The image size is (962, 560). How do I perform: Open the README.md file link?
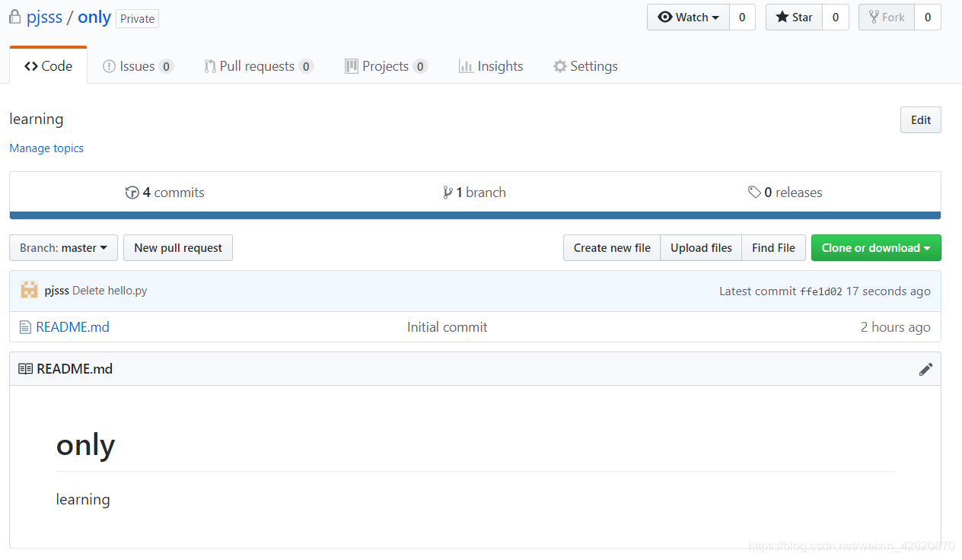[72, 327]
